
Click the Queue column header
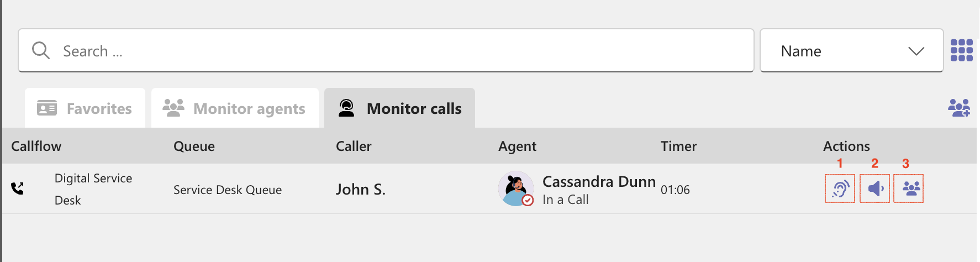pyautogui.click(x=194, y=146)
